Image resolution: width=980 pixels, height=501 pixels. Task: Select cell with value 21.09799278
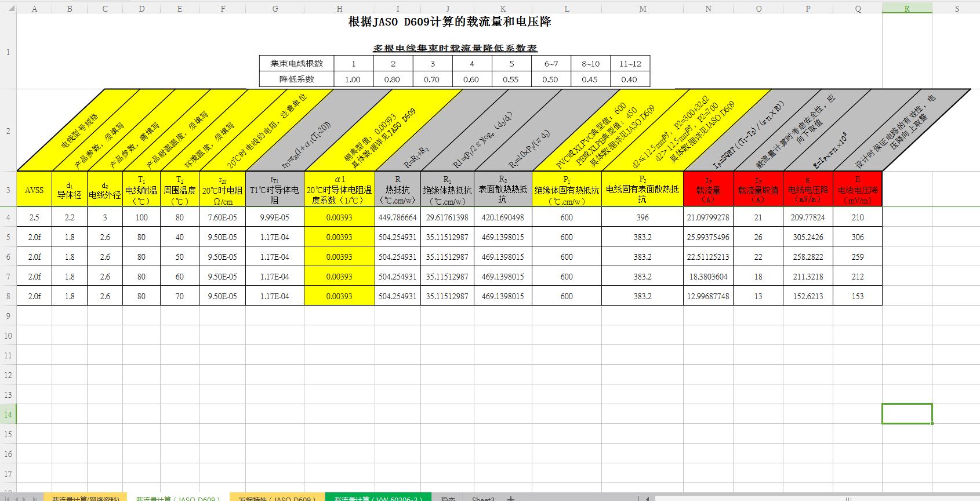[708, 217]
